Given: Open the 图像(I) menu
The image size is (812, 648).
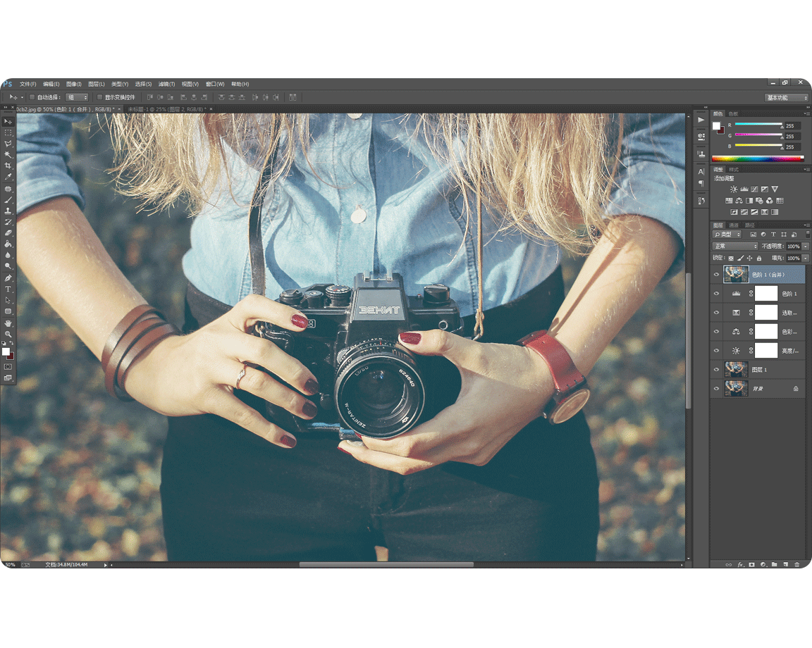Looking at the screenshot, I should [73, 84].
